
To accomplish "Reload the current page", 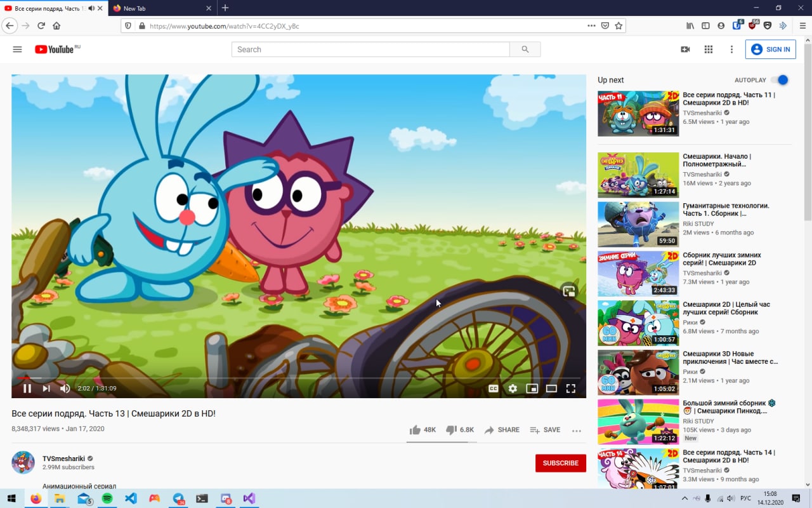I will pos(41,26).
